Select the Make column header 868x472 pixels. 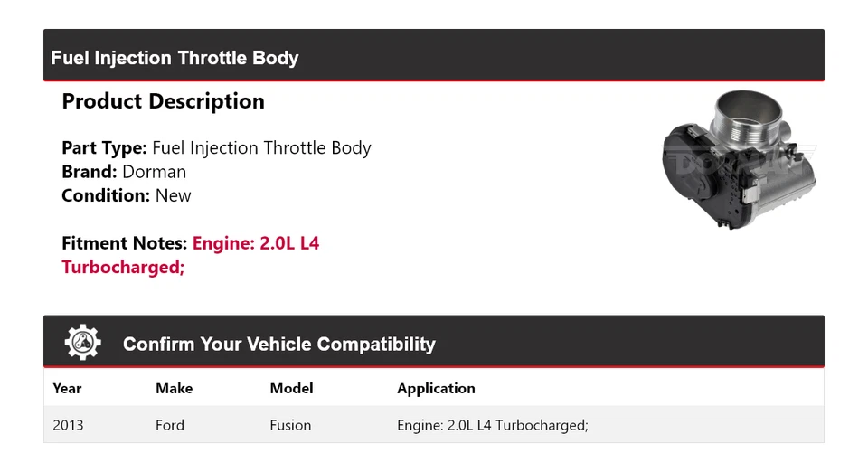[174, 388]
